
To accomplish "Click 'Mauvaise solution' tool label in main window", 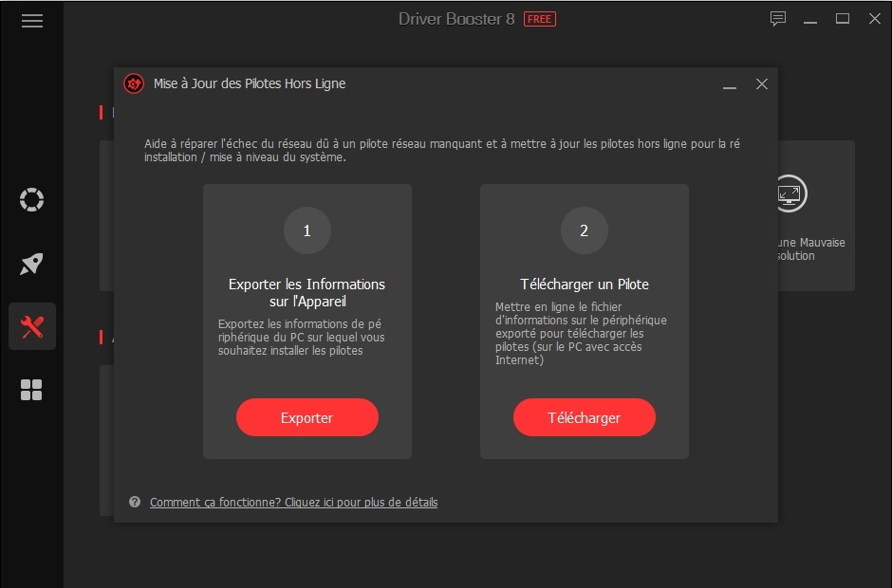I will pos(811,249).
